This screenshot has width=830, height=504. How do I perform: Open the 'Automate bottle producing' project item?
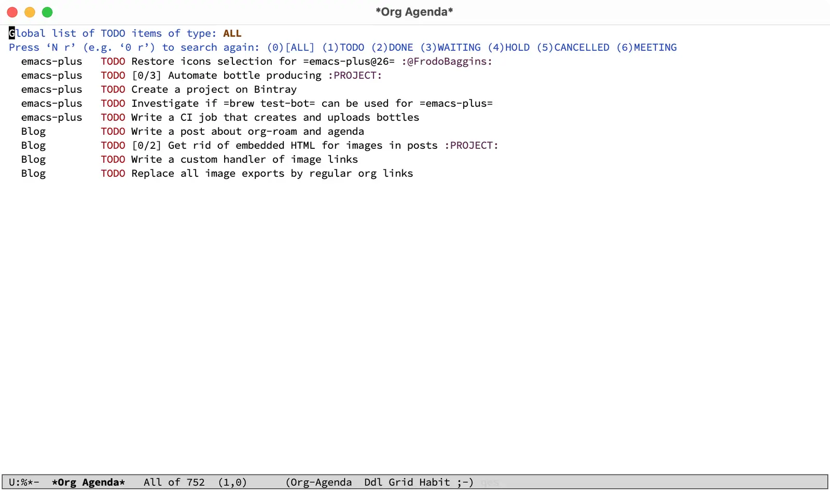click(x=244, y=76)
